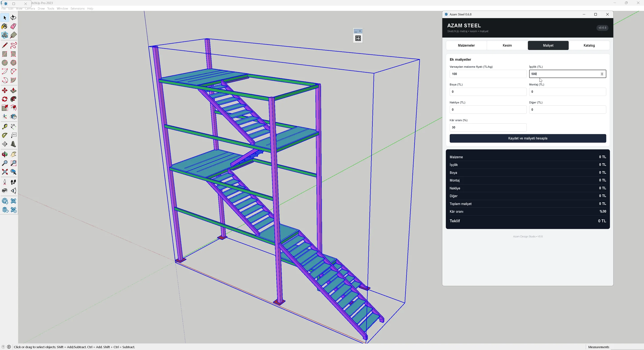Pick the Offset tool
The height and width of the screenshot is (350, 644).
coord(13,108)
